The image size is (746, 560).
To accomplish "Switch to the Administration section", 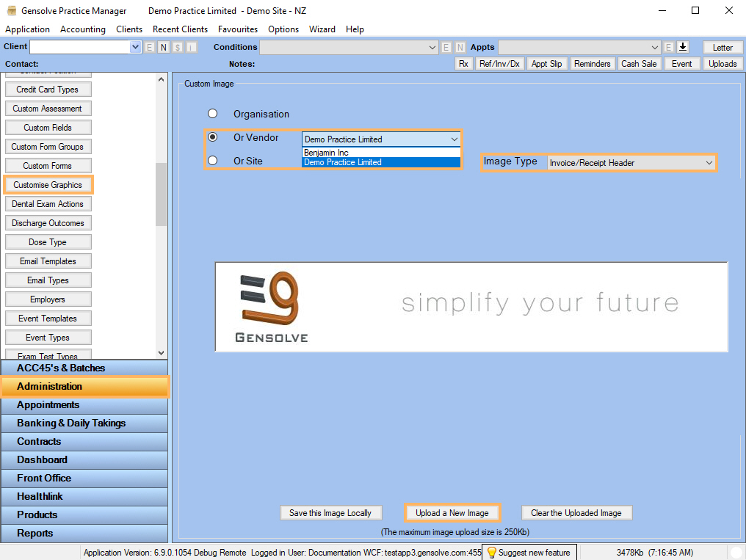I will [84, 387].
